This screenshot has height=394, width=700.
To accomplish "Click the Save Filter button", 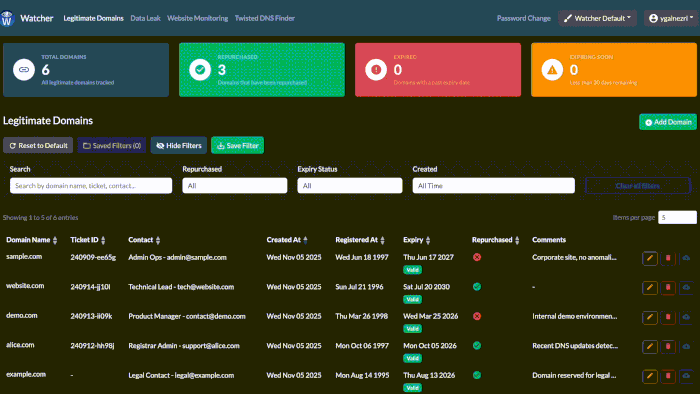I will click(238, 145).
